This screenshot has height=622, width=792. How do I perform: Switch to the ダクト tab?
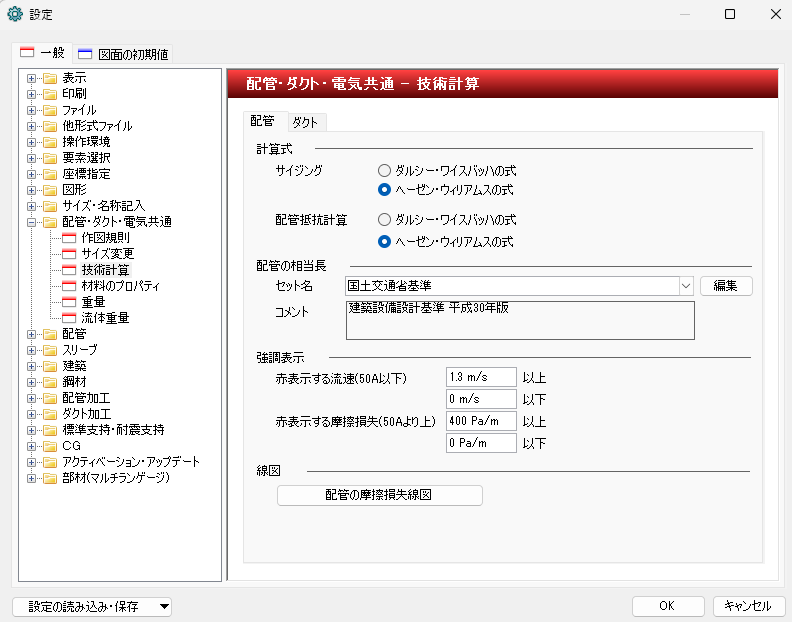(x=305, y=122)
